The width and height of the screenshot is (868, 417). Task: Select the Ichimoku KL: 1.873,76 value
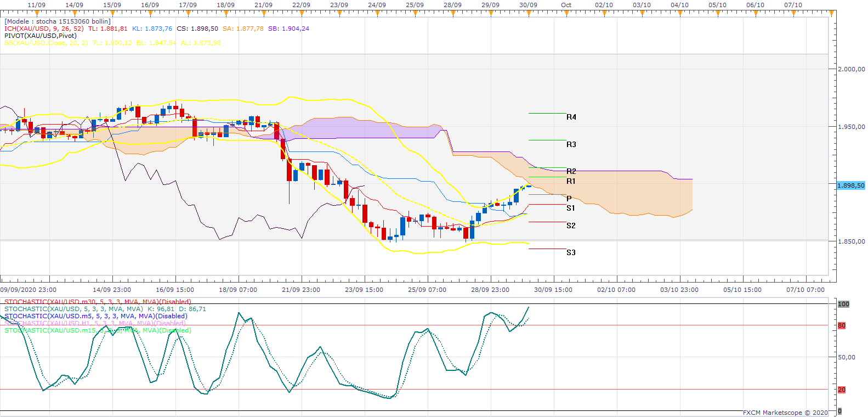(x=152, y=29)
